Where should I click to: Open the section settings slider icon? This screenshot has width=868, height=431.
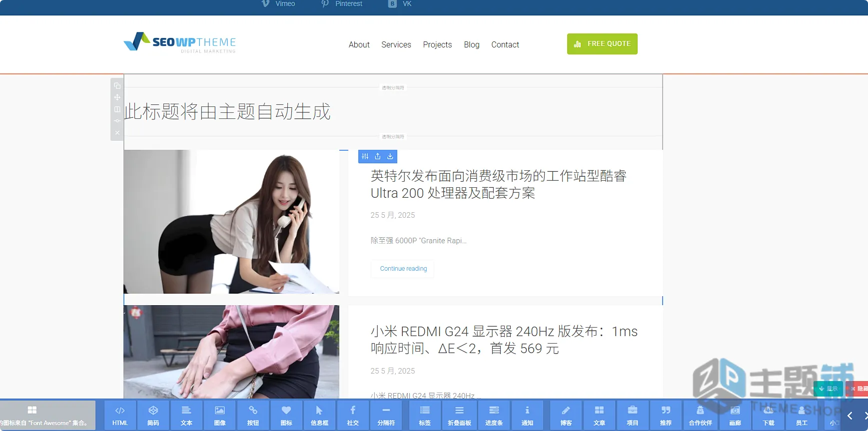coord(117,121)
